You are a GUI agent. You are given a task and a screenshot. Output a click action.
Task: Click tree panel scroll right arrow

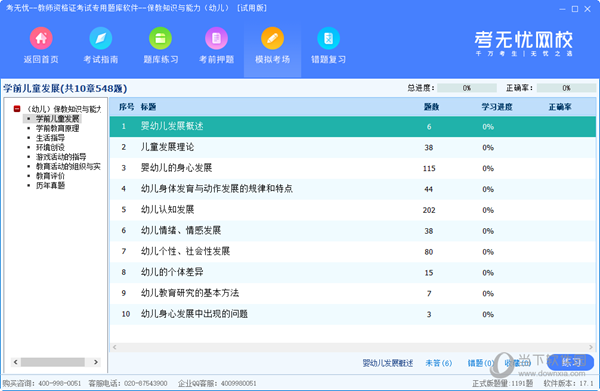pos(96,362)
